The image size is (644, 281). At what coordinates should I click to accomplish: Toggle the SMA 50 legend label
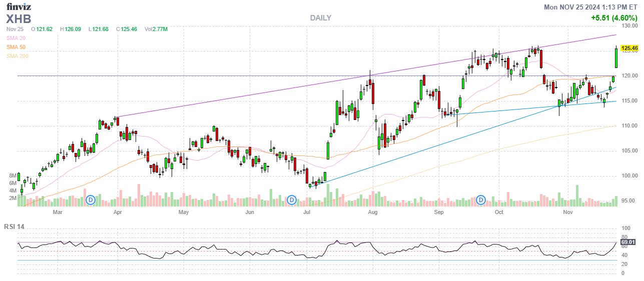[x=16, y=47]
